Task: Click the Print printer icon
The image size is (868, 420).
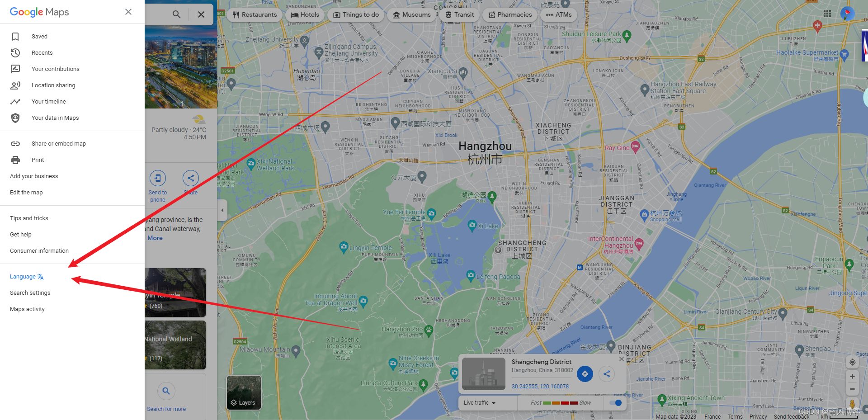Action: point(15,160)
